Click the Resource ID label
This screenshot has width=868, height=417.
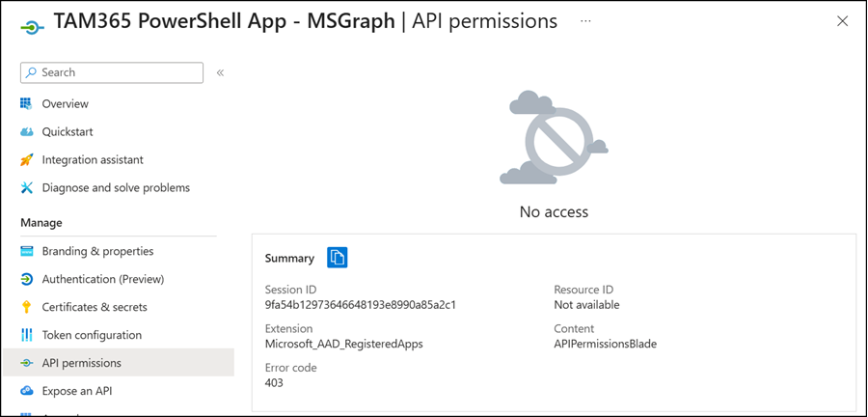(583, 290)
